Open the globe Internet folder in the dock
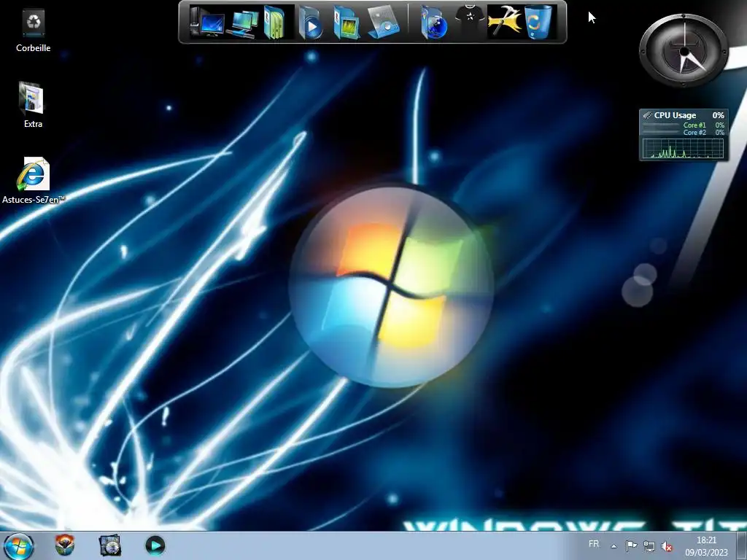Viewport: 747px width, 560px height. [434, 23]
